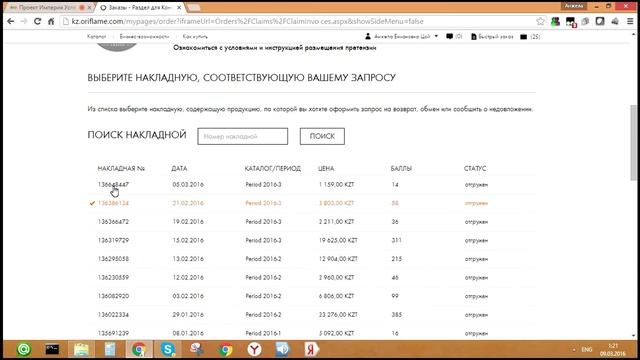
Task: Click the invoice number search field
Action: click(242, 136)
